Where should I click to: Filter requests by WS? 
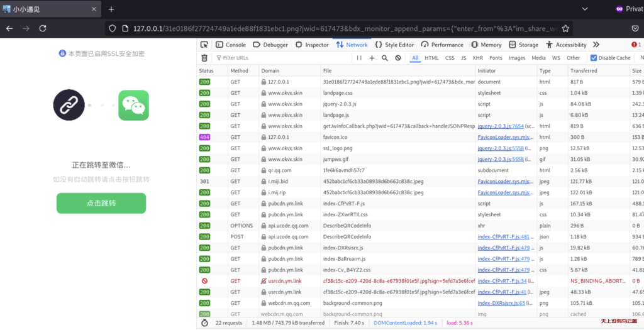[556, 58]
